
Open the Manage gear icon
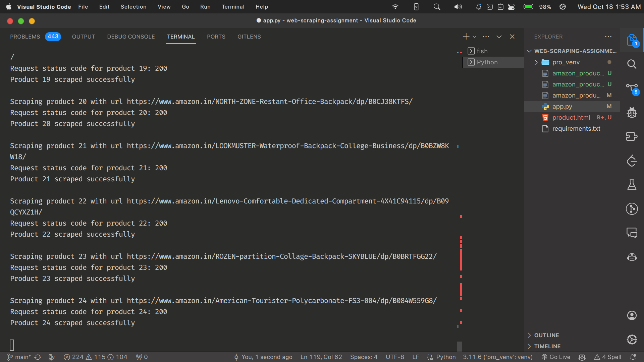[632, 340]
